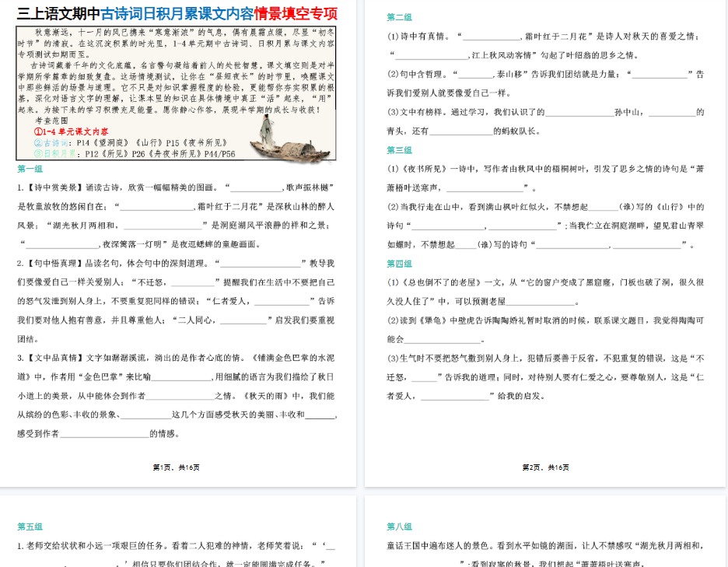Click the document title at the top

pyautogui.click(x=177, y=13)
